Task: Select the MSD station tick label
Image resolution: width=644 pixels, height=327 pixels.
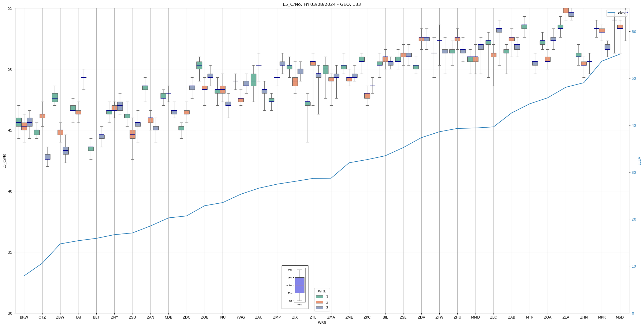Action: tap(620, 317)
